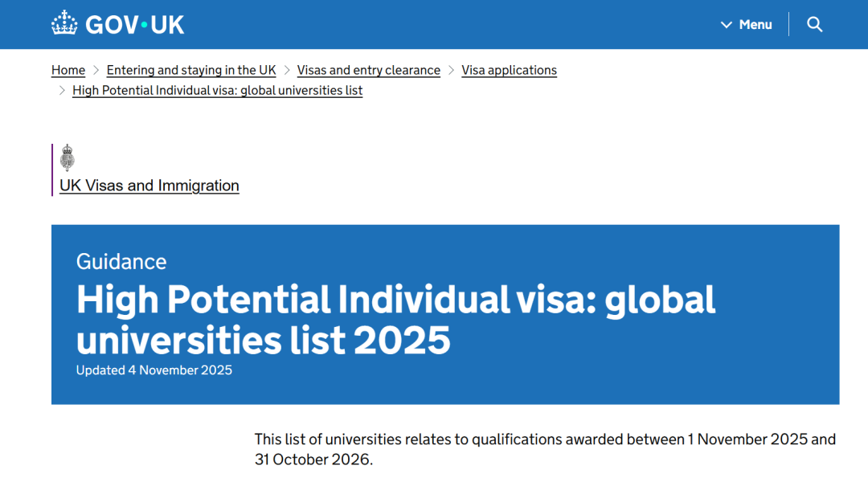
Task: Go to the Home breadcrumb
Action: tap(68, 70)
